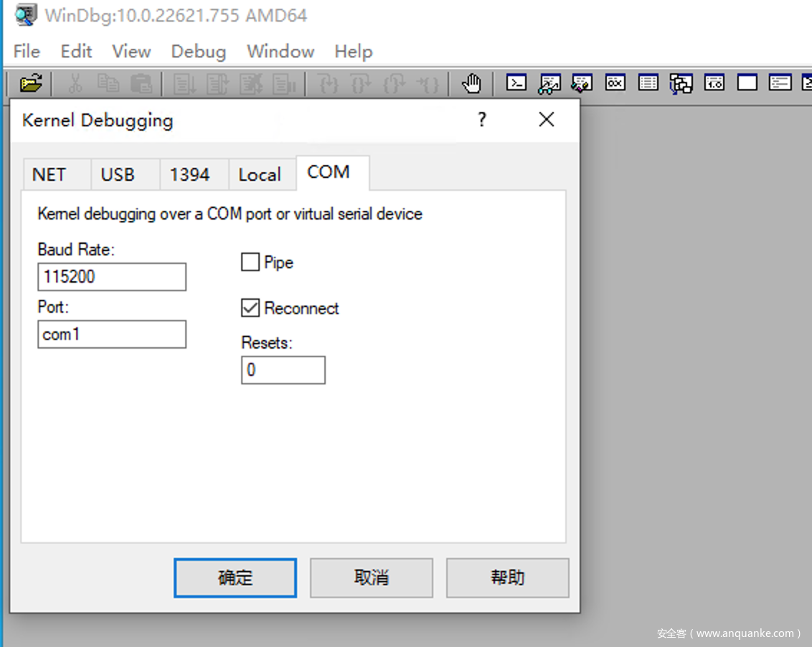This screenshot has height=647, width=812.
Task: Open the Watch window glasses icon
Action: [x=549, y=83]
